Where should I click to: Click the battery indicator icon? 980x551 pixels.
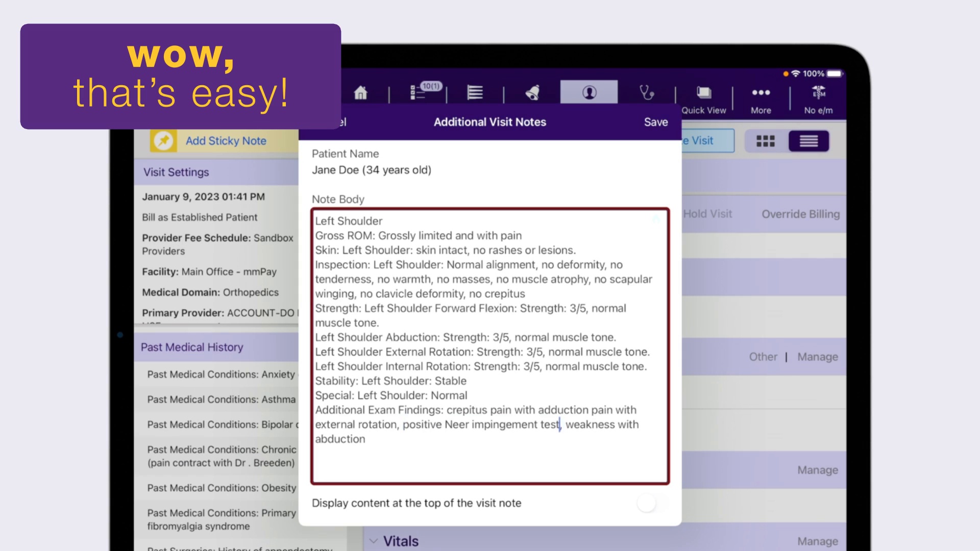click(x=835, y=74)
